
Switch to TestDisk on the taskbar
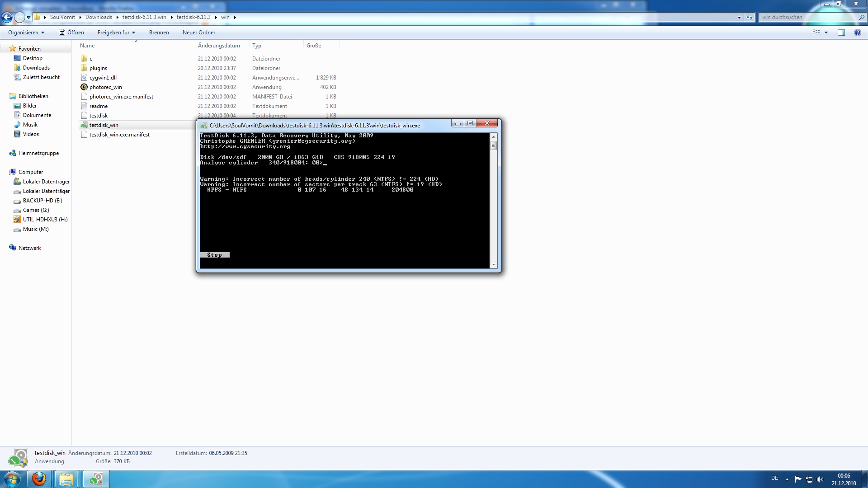(x=96, y=479)
